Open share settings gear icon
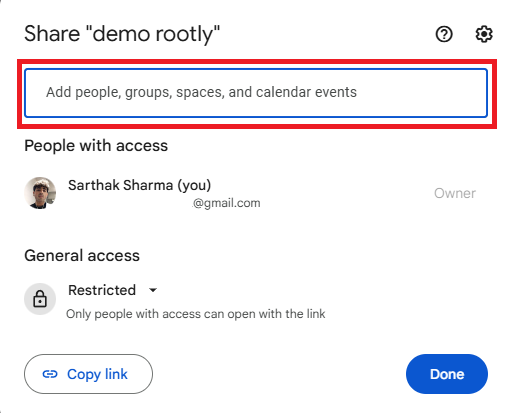Viewport: 511px width, 413px height. click(x=484, y=34)
